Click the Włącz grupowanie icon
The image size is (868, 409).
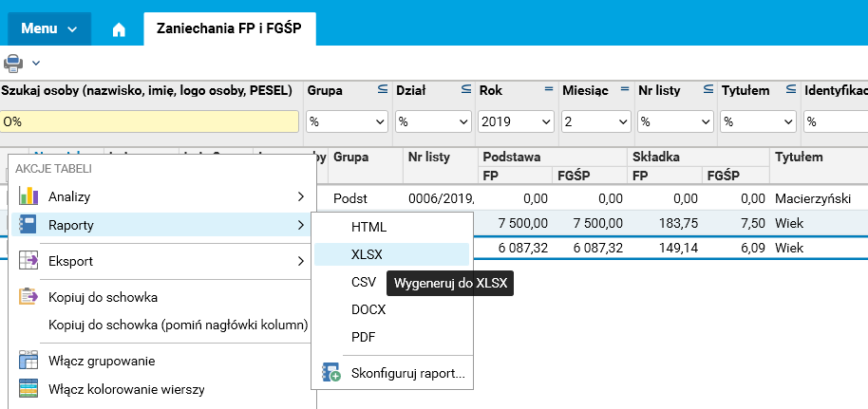click(x=28, y=361)
